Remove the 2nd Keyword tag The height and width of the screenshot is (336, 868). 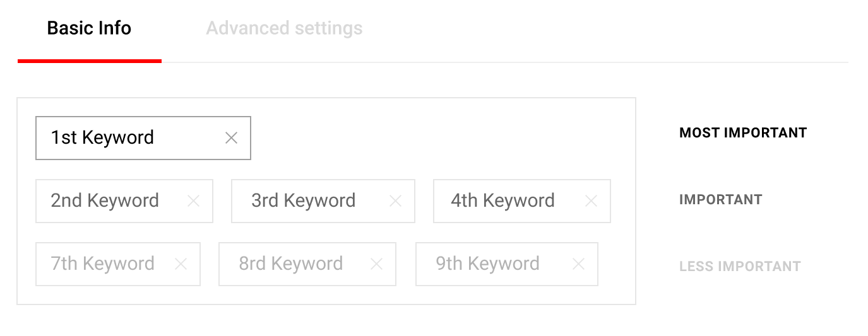193,201
